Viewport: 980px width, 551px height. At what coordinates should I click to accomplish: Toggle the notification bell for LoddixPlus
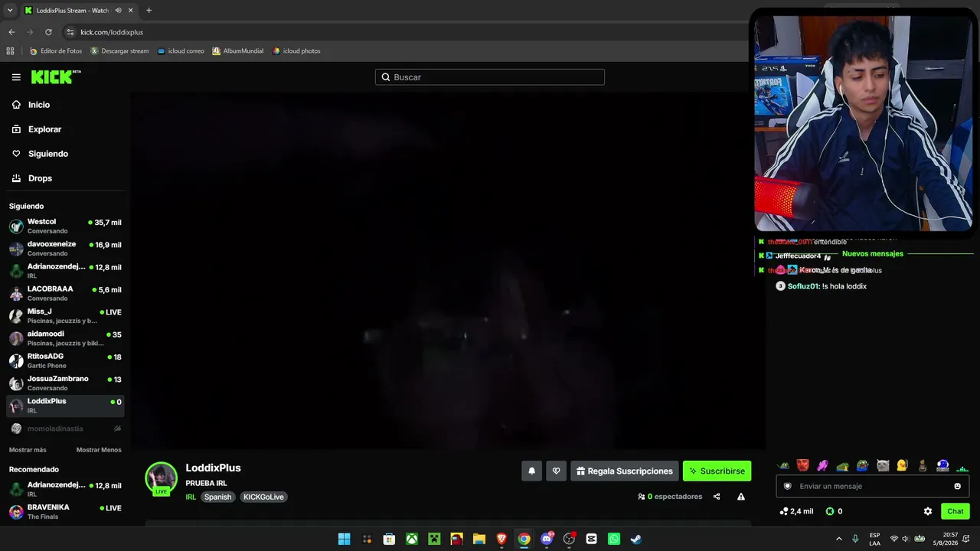point(532,471)
